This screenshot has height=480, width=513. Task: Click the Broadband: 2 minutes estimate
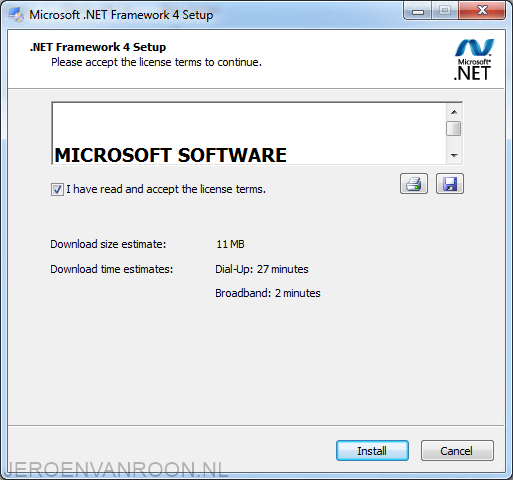click(268, 293)
